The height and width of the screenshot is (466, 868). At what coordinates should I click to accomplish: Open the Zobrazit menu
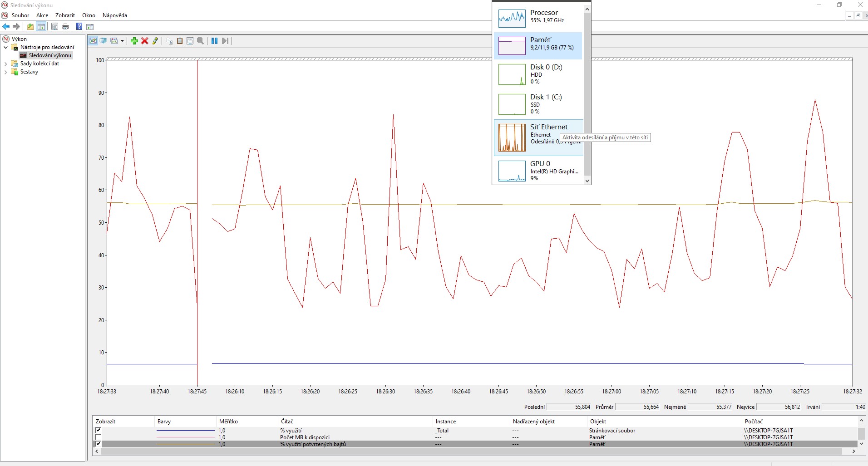coord(65,15)
